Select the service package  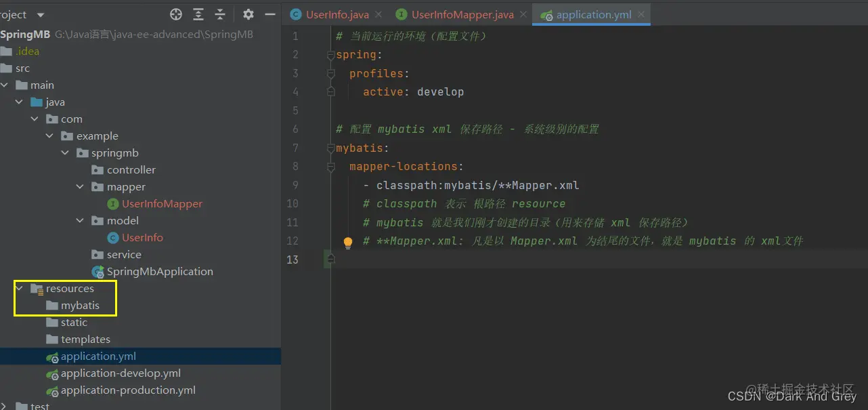tap(124, 255)
